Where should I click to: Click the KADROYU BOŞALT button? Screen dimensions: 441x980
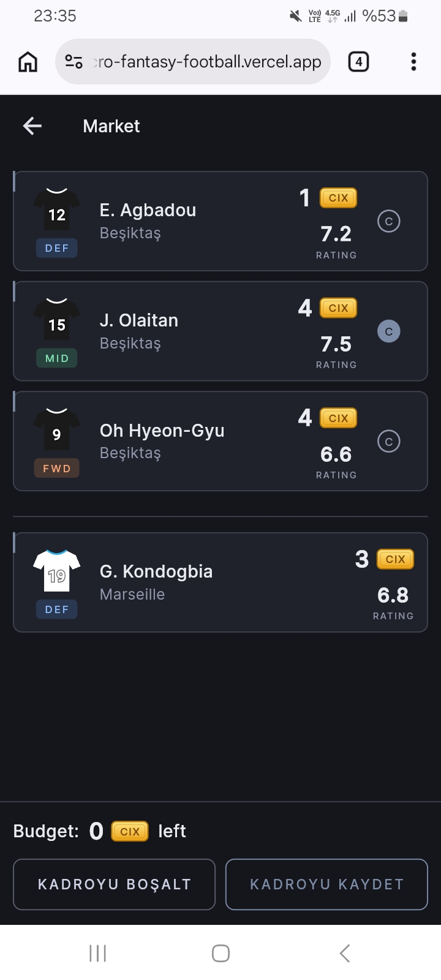point(115,884)
